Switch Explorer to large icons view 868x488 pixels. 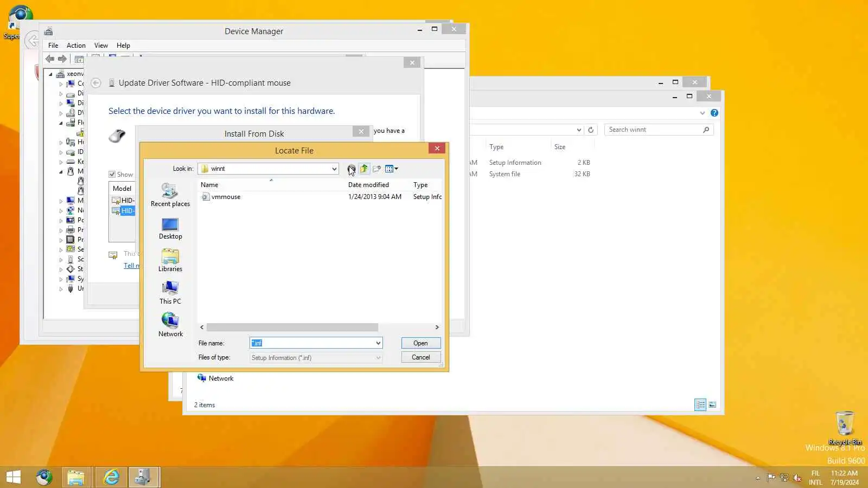[712, 404]
